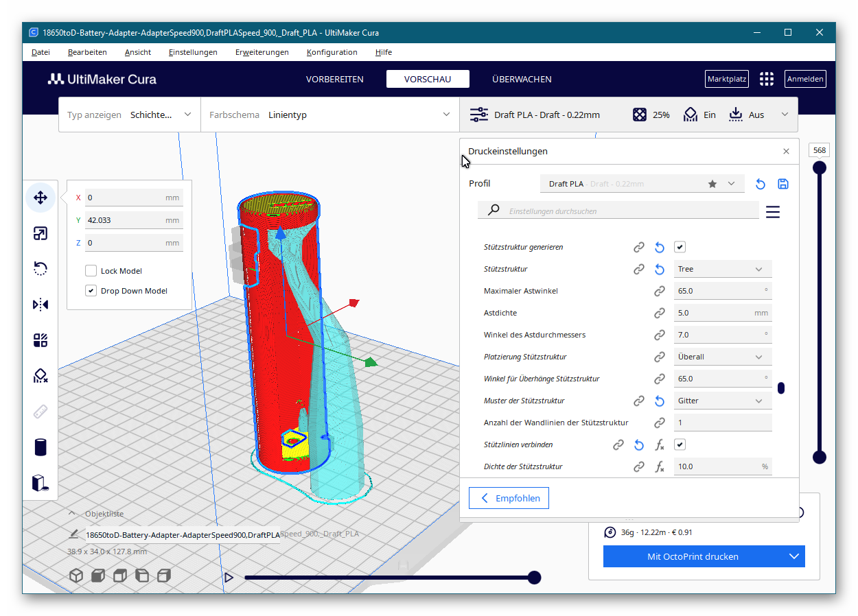Open the Support Blocker tool

tap(40, 376)
